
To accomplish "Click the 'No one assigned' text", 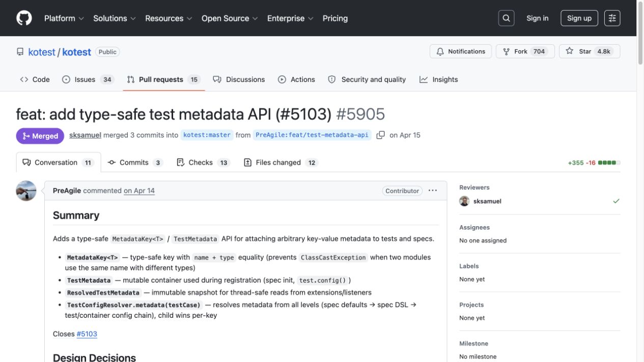I will (x=483, y=240).
